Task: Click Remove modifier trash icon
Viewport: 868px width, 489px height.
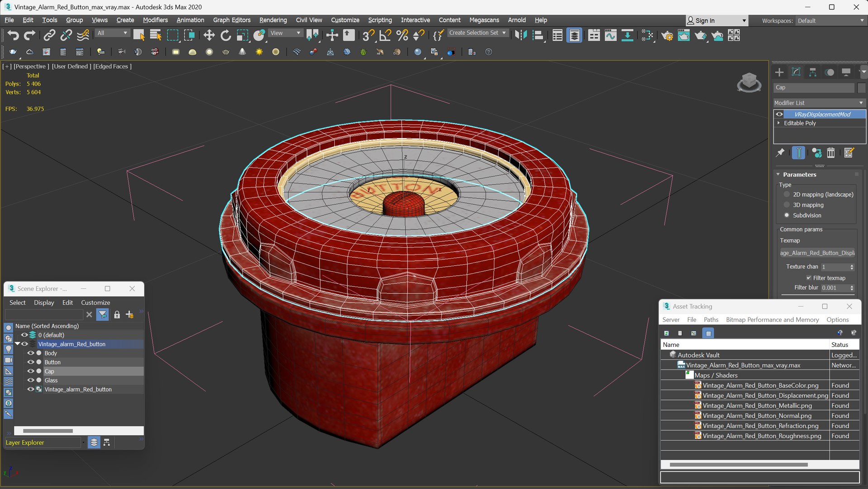Action: (831, 153)
